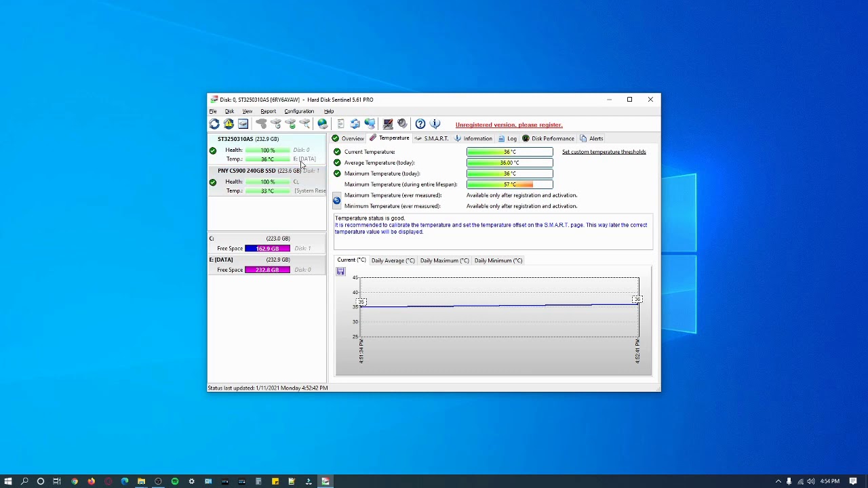This screenshot has width=868, height=488.
Task: Show the Current (°C) graph tab
Action: [351, 260]
